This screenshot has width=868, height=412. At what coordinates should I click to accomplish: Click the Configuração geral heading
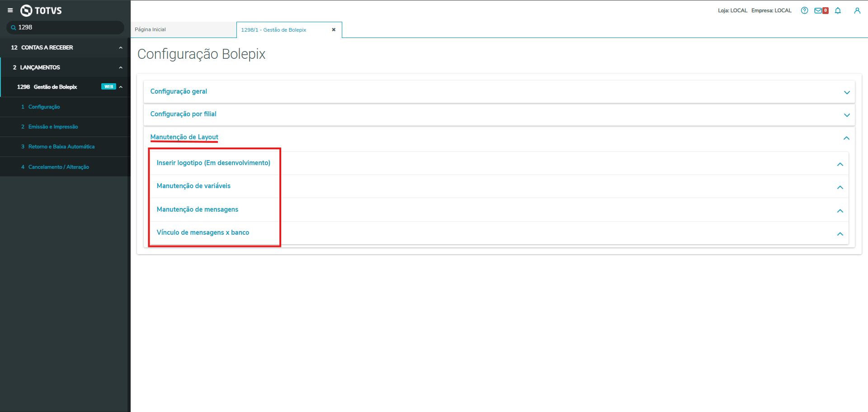pos(179,91)
